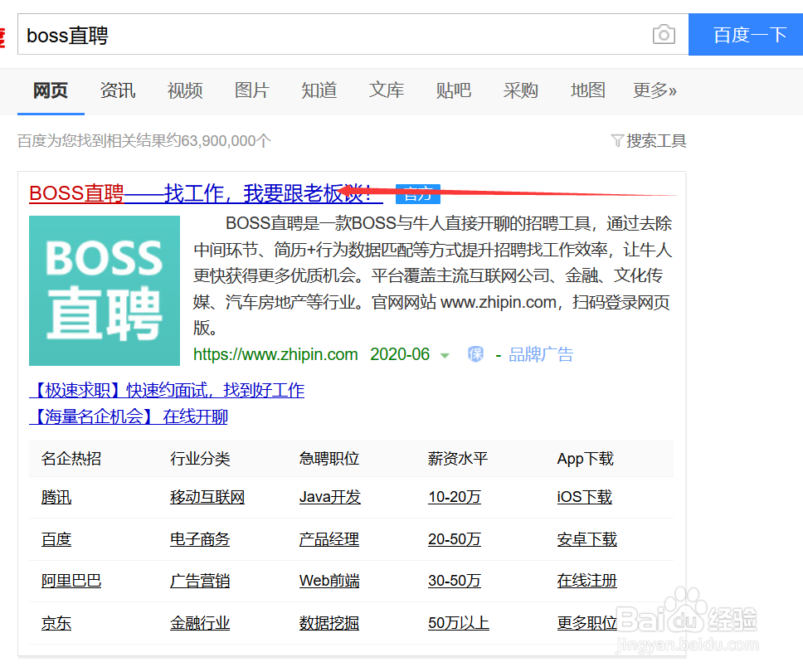Click the 在线注册 link
Screen dimensions: 803x672
[x=586, y=580]
